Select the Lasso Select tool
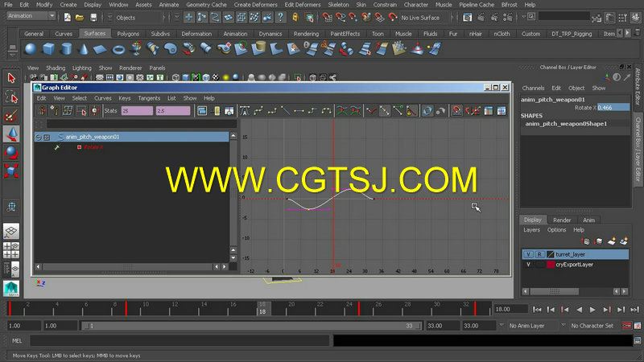The width and height of the screenshot is (644, 362). (x=11, y=97)
